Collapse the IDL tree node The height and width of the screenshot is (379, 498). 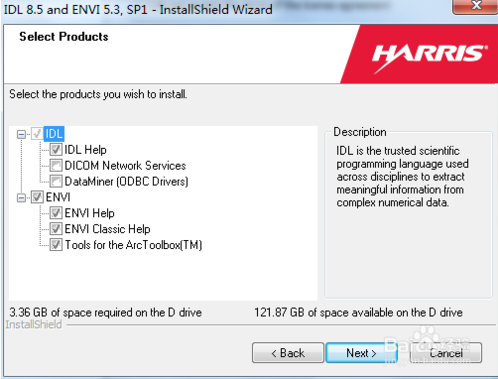[21, 134]
